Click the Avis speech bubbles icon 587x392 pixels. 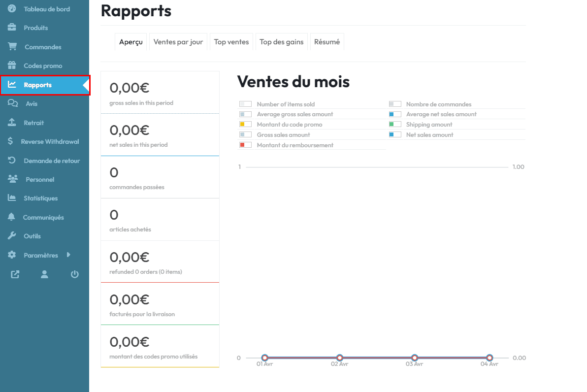click(x=13, y=103)
